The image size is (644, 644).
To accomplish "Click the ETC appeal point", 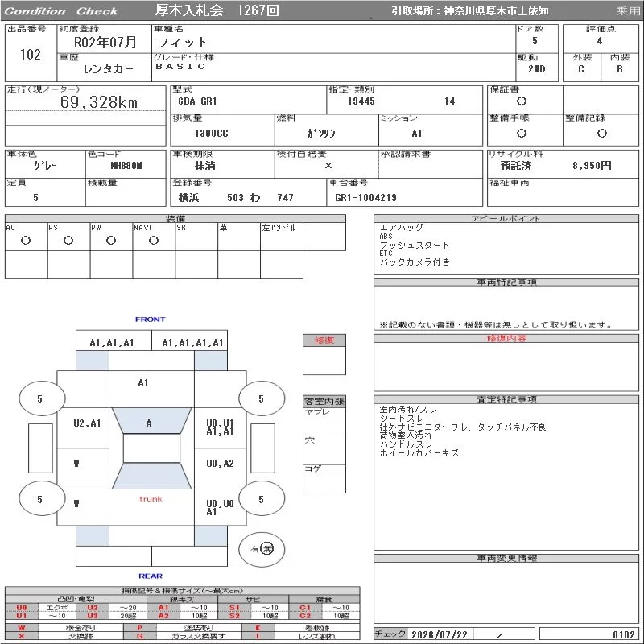I will tap(386, 254).
